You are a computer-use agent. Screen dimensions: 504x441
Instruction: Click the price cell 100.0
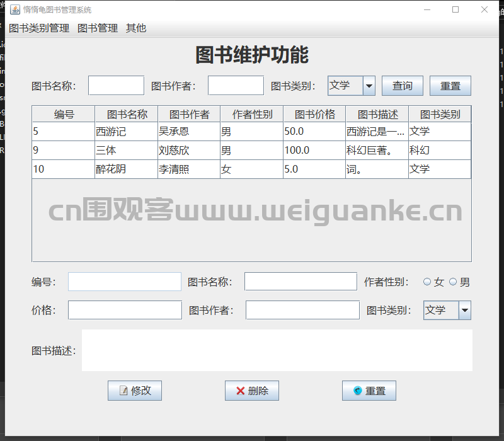coord(314,150)
